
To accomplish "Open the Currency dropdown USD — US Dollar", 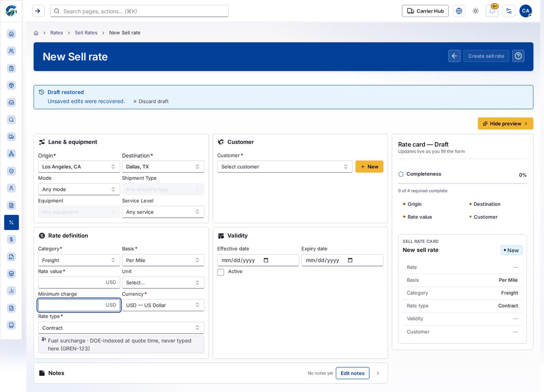I will [163, 305].
